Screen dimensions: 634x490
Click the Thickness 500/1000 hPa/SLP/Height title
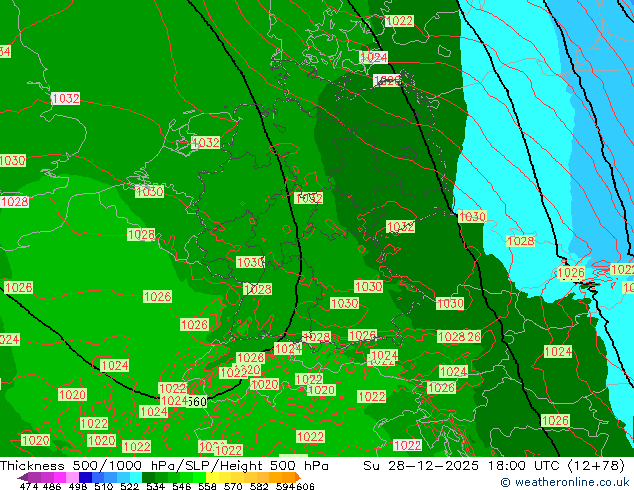(164, 466)
